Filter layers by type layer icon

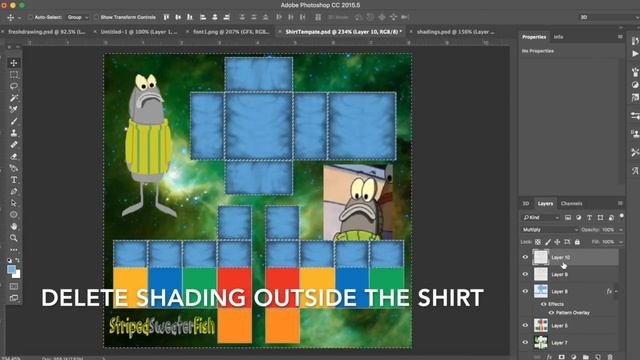tap(589, 218)
